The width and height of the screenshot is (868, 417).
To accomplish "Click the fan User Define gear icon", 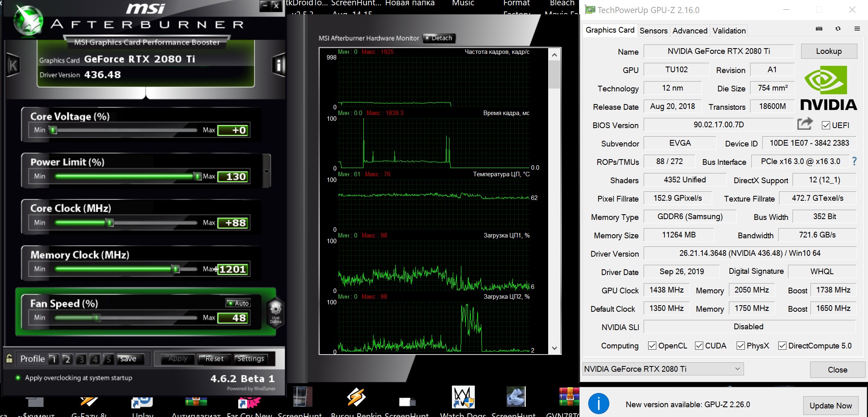I will [x=275, y=310].
